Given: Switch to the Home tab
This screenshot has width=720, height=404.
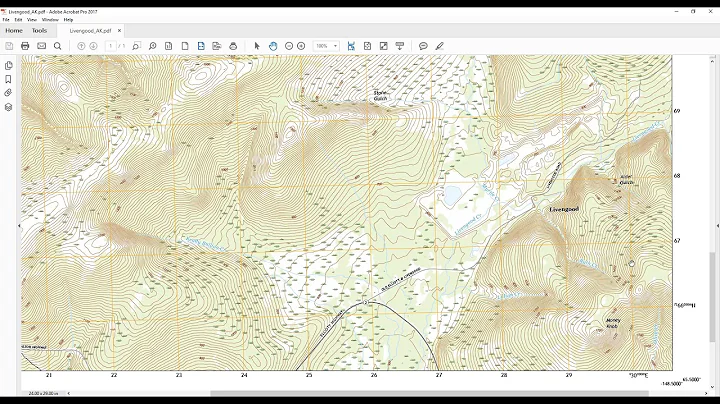Looking at the screenshot, I should click(x=14, y=30).
